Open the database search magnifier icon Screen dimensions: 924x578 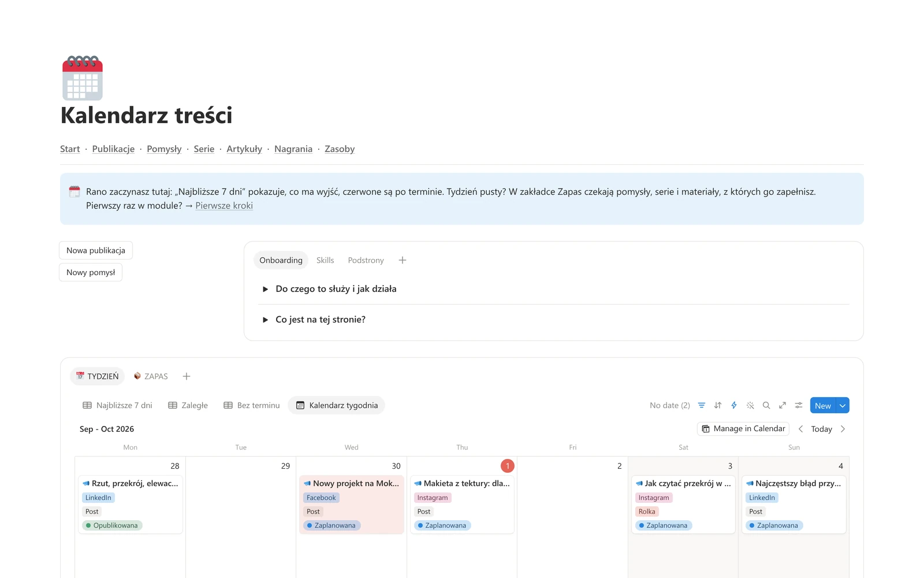766,405
